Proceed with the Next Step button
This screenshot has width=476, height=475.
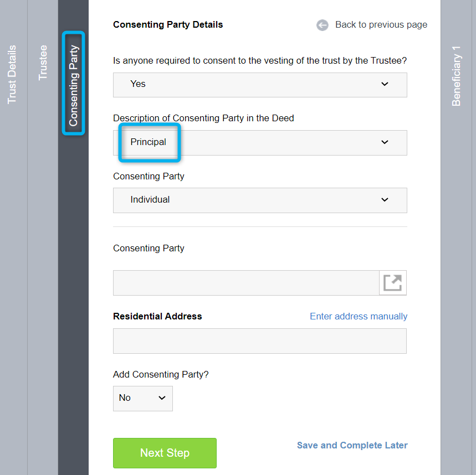[x=165, y=453]
